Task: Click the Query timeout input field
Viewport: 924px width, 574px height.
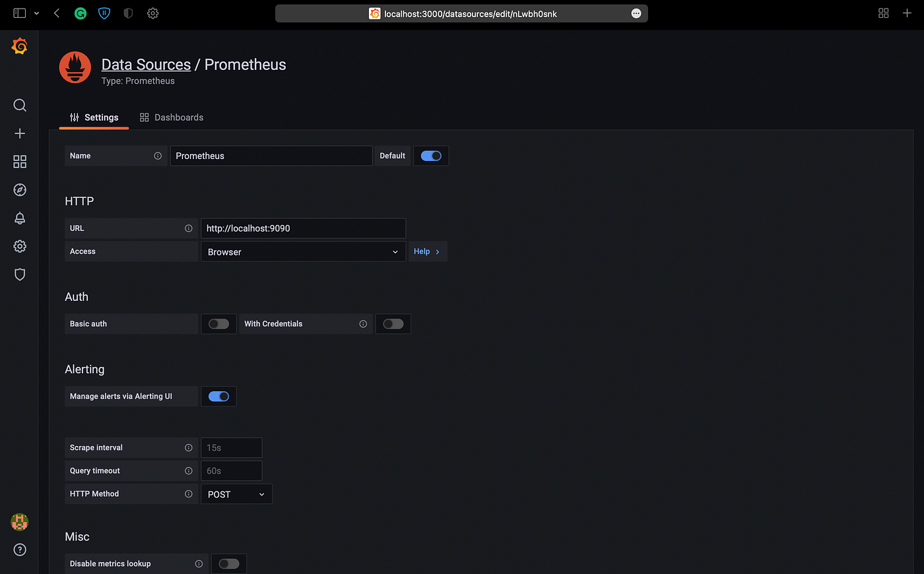Action: 232,470
